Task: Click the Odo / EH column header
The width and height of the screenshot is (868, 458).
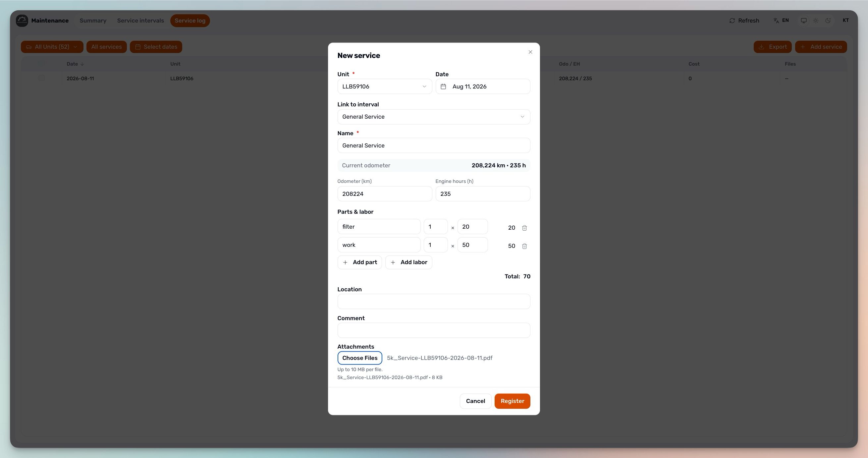Action: [569, 64]
